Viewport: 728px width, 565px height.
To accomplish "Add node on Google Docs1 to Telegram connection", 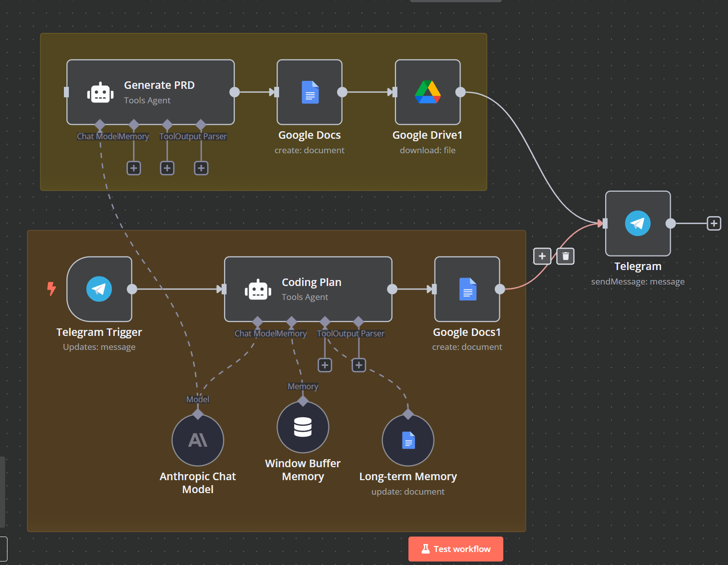I will [542, 256].
